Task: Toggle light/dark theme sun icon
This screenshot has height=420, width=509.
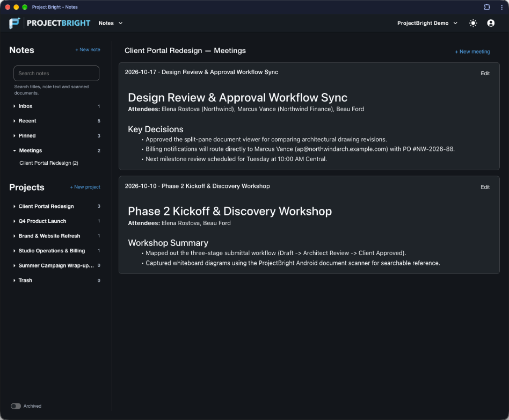Action: (473, 23)
